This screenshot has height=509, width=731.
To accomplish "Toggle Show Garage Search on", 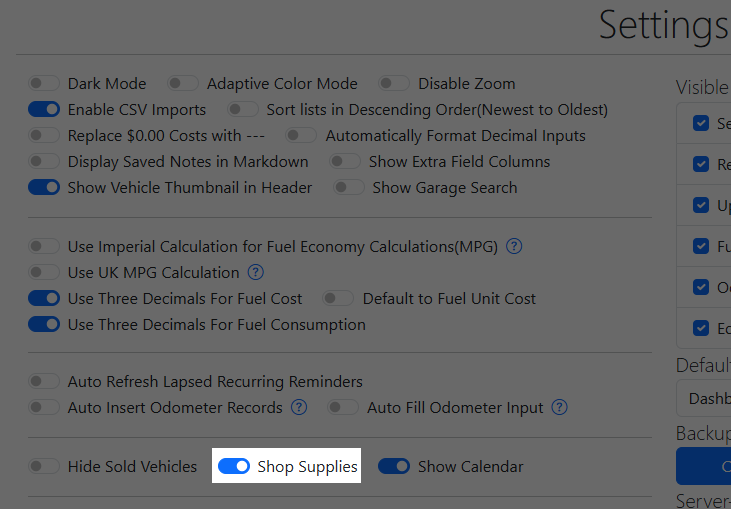I will pos(349,188).
